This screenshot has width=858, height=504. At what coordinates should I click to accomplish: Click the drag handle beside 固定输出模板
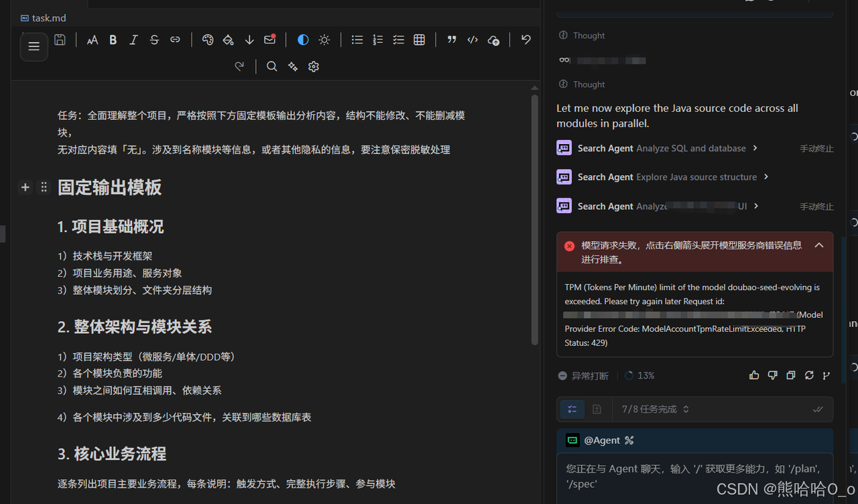(44, 188)
